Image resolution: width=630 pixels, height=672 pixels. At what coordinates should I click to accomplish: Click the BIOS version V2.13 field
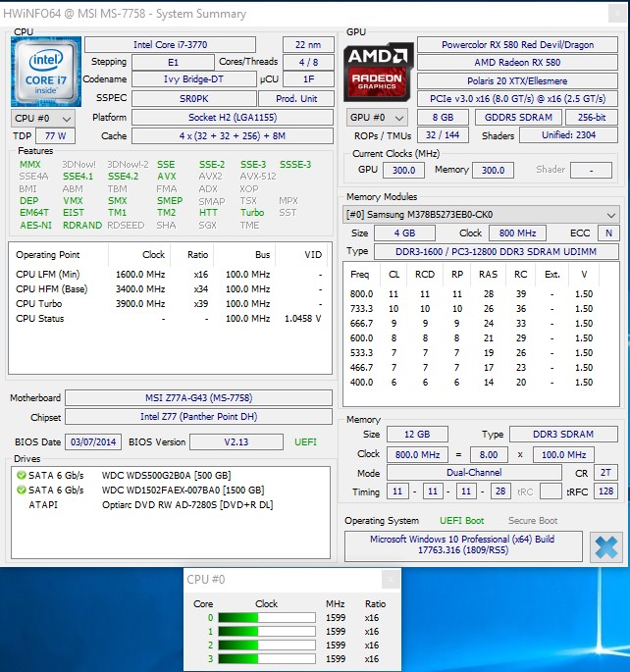(236, 441)
